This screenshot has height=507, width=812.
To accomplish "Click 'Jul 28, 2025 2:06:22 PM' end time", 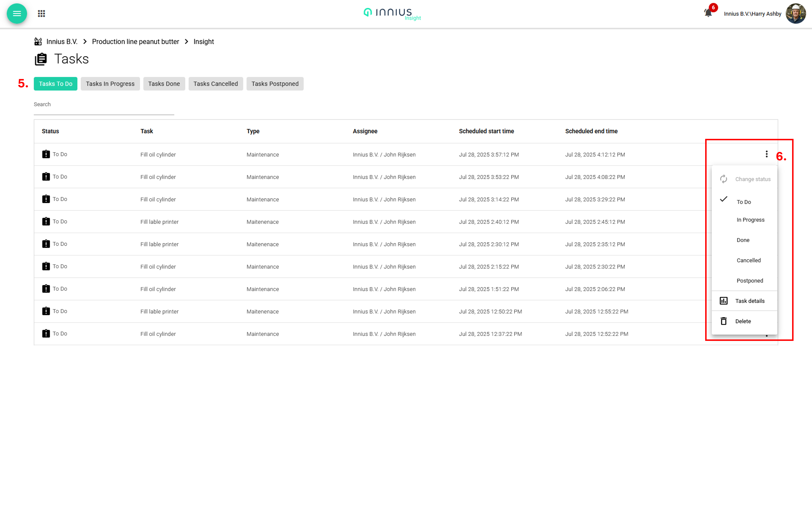I will tap(595, 289).
